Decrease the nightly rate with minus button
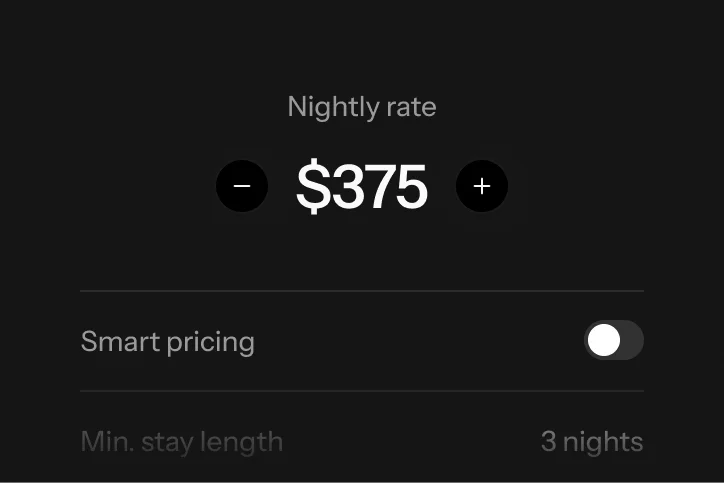 242,186
